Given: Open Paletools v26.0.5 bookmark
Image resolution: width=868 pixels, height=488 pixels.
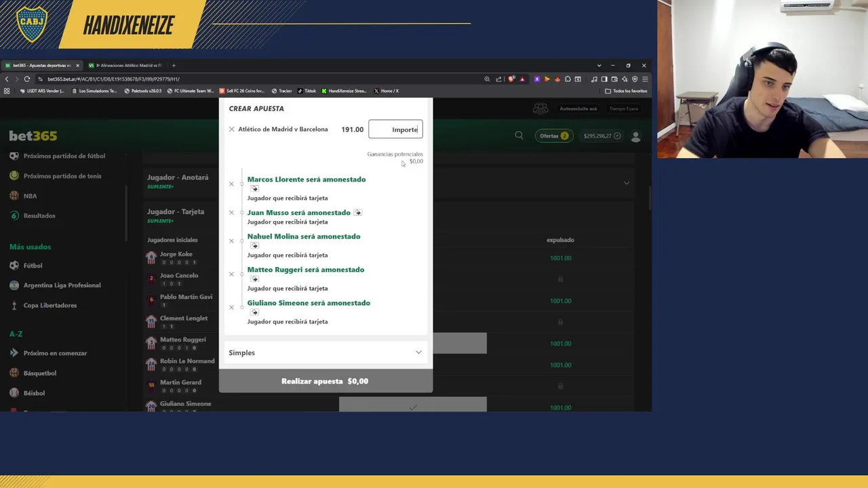Looking at the screenshot, I should pos(143,91).
